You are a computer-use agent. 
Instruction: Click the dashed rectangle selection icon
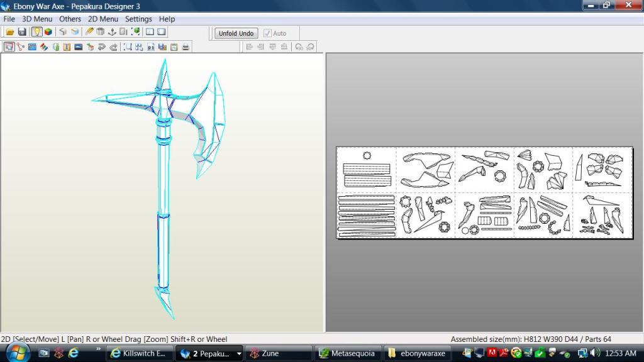click(x=128, y=47)
